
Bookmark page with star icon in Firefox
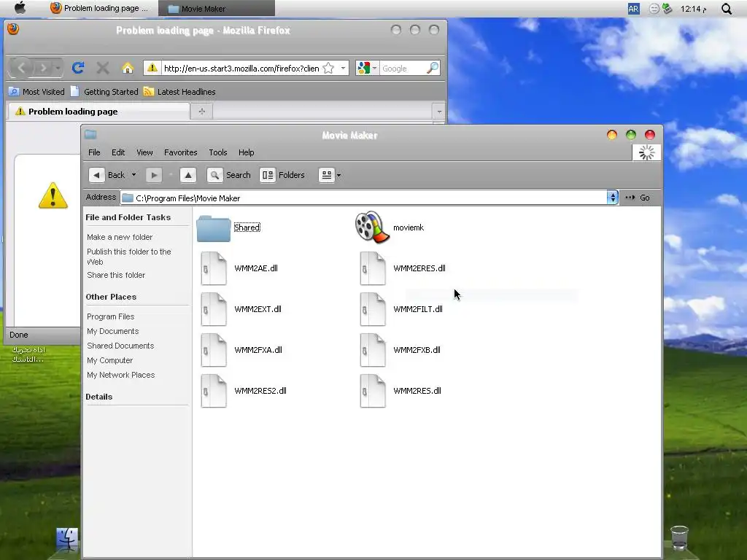tap(328, 68)
